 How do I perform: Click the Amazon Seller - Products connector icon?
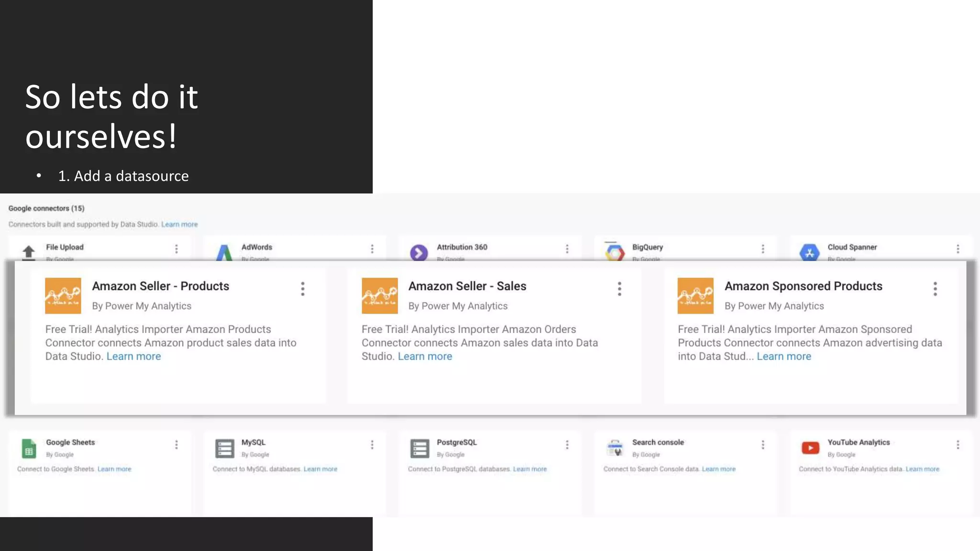[63, 296]
